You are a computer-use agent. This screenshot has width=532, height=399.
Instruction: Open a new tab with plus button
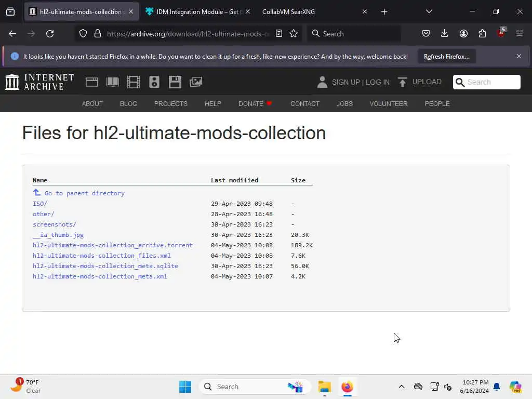click(384, 12)
